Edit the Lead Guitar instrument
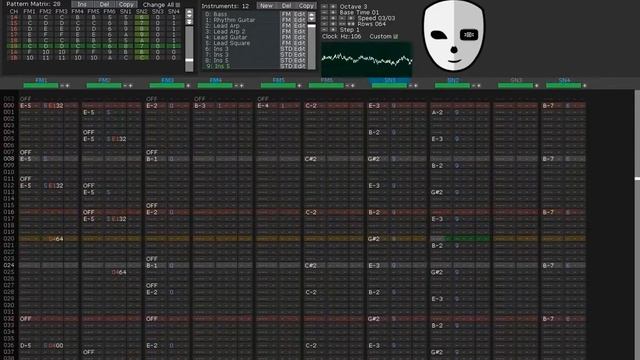The height and width of the screenshot is (360, 640). pyautogui.click(x=300, y=37)
